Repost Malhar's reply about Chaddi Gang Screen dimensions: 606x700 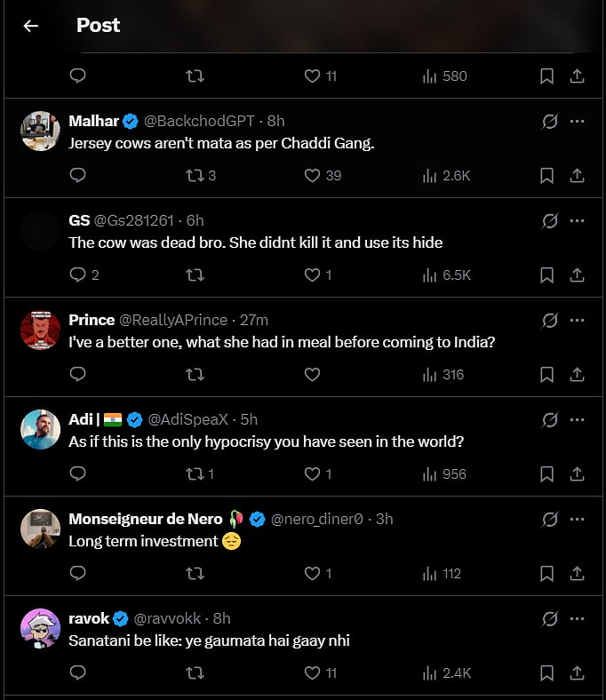[195, 176]
